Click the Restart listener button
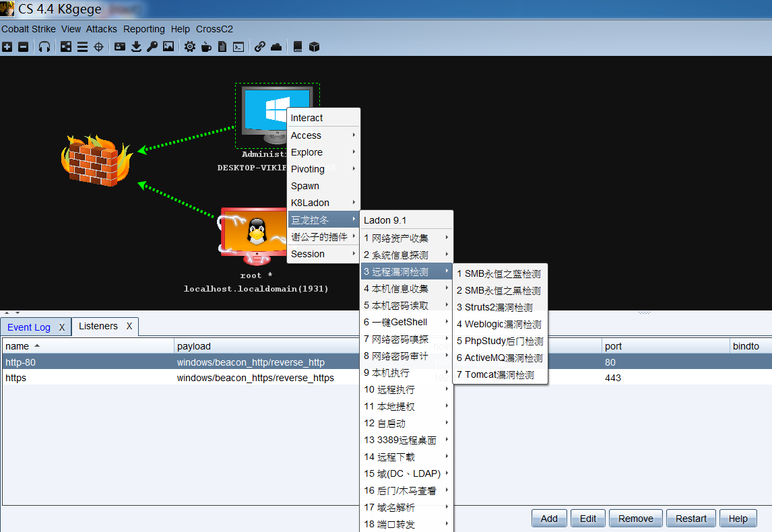772x532 pixels. [690, 519]
